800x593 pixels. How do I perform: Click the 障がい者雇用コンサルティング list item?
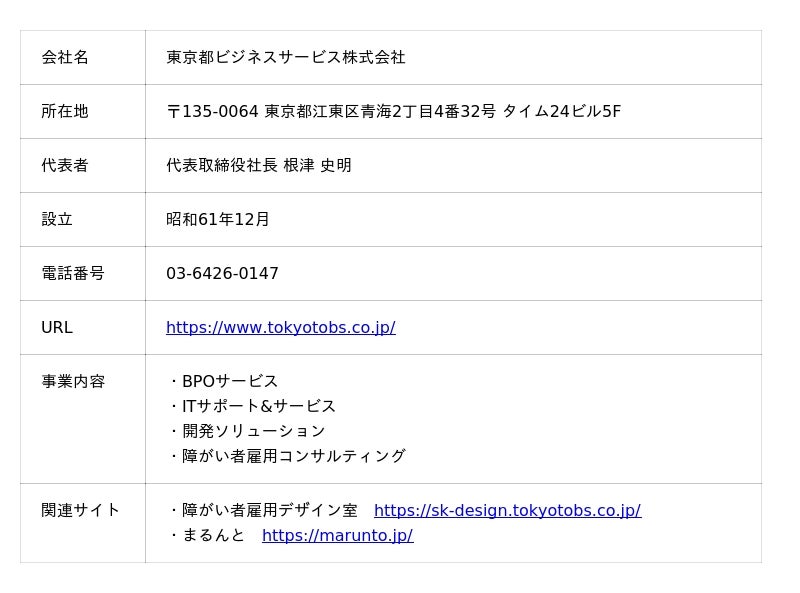click(x=293, y=457)
